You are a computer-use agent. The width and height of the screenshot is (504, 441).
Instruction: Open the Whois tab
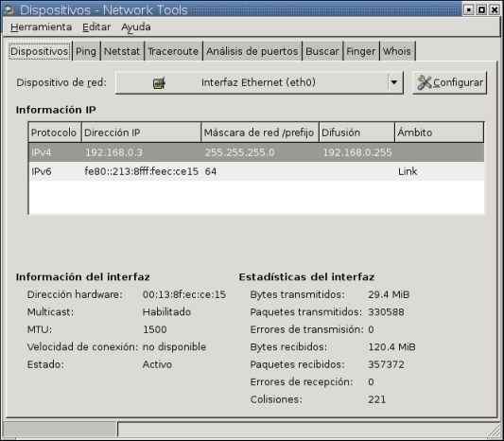coord(397,51)
